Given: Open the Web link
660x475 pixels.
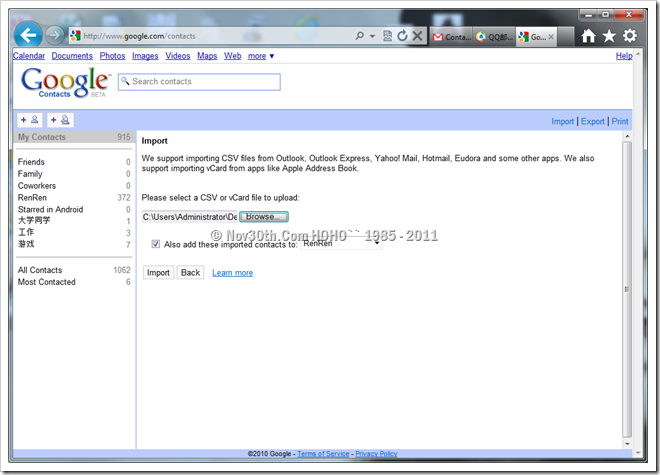Looking at the screenshot, I should click(x=232, y=56).
